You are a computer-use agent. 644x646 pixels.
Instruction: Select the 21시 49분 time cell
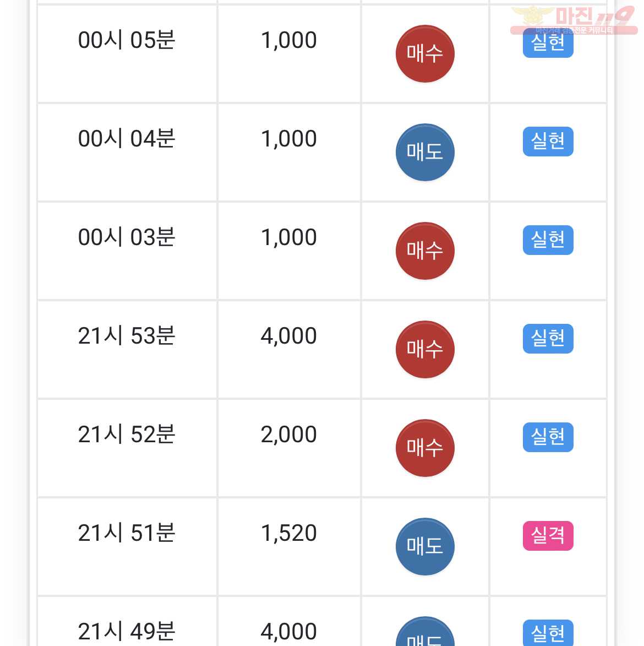[x=127, y=621]
